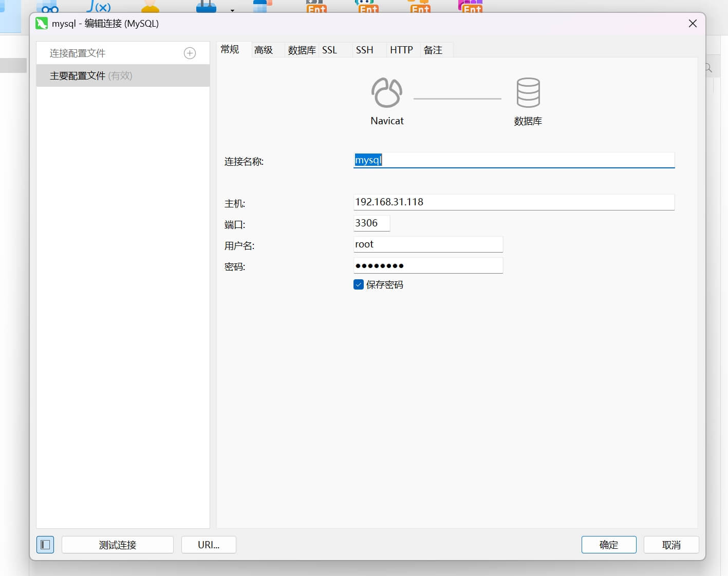Click the 端口 field showing 3306
Viewport: 728px width, 576px height.
tap(372, 223)
